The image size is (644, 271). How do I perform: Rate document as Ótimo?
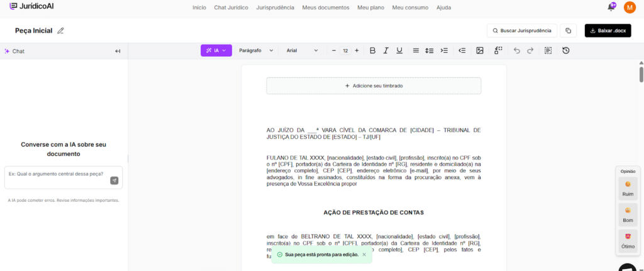[628, 241]
